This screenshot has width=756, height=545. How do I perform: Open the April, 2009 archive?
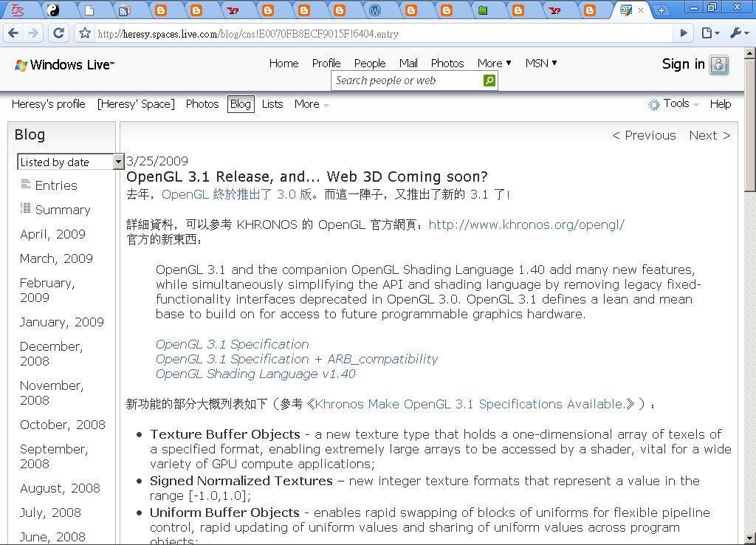(x=52, y=234)
